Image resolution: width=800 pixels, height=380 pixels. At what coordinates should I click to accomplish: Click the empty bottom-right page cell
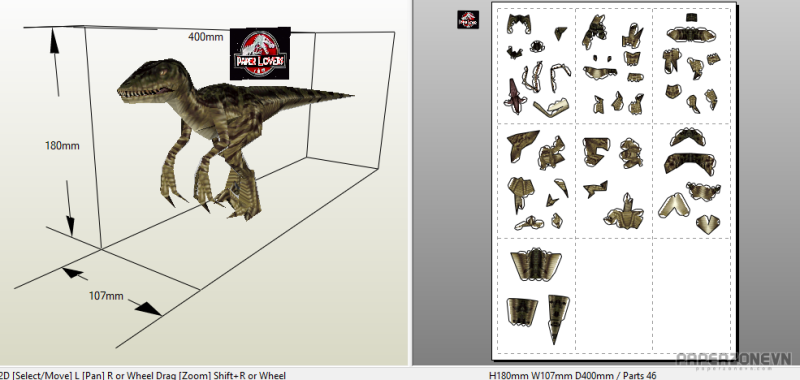tap(691, 295)
